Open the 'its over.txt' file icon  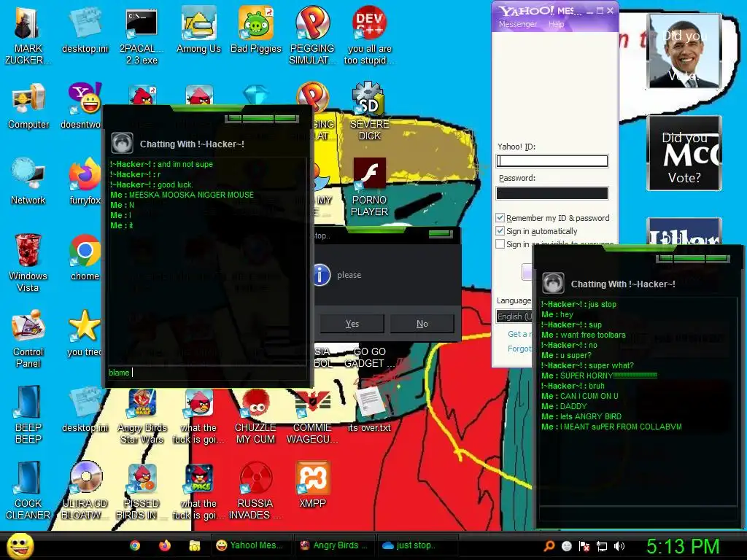[369, 410]
